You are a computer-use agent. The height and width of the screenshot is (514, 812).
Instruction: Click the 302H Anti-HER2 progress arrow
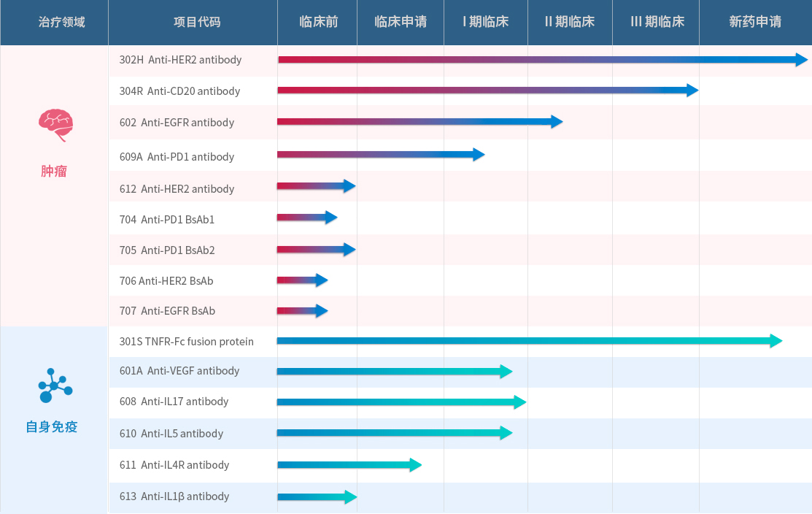(543, 60)
